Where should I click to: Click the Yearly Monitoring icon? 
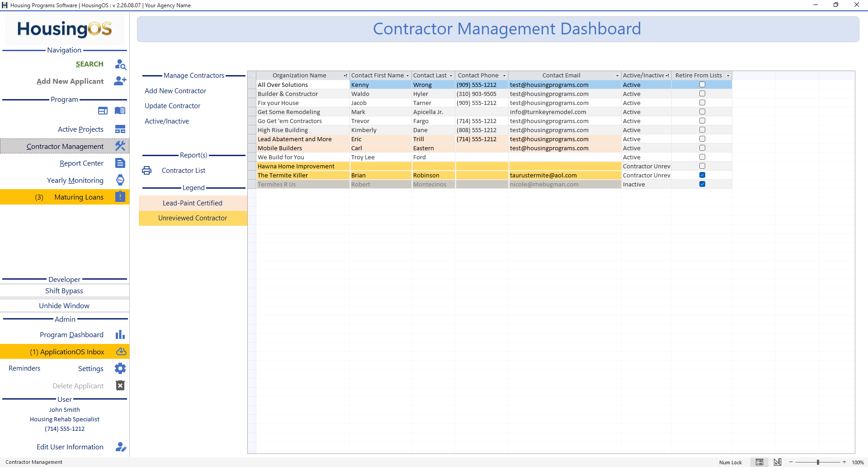click(120, 180)
